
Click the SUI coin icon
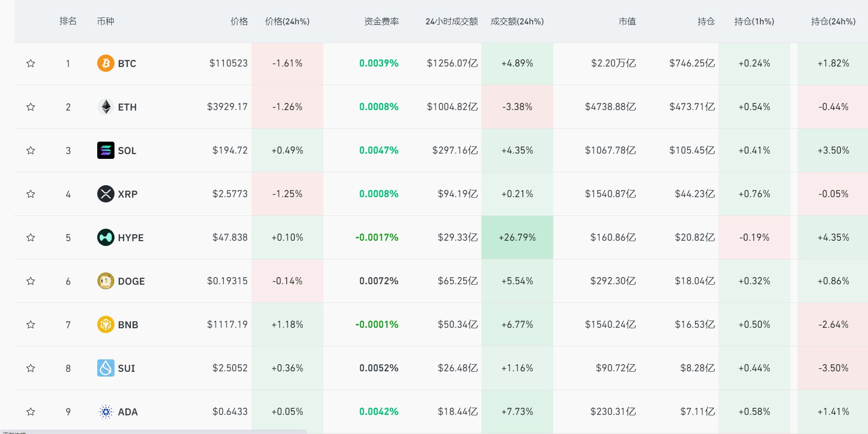[x=105, y=368]
